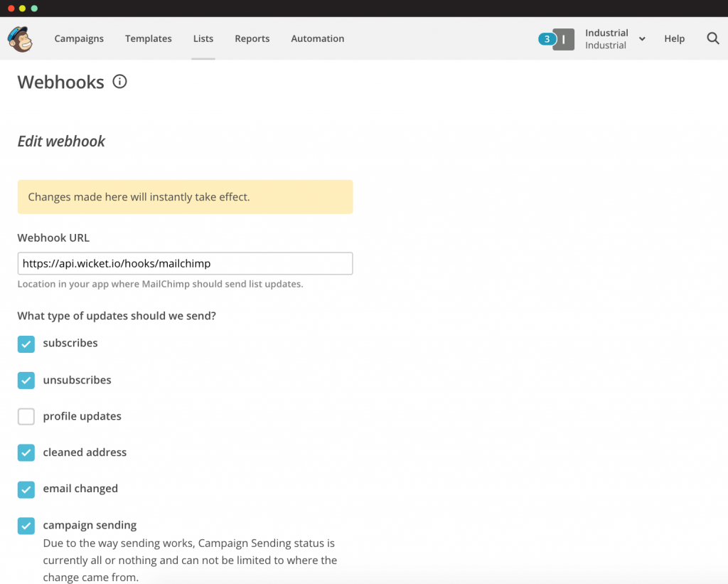Viewport: 728px width, 584px height.
Task: Toggle the cleaned address checkbox
Action: click(26, 452)
